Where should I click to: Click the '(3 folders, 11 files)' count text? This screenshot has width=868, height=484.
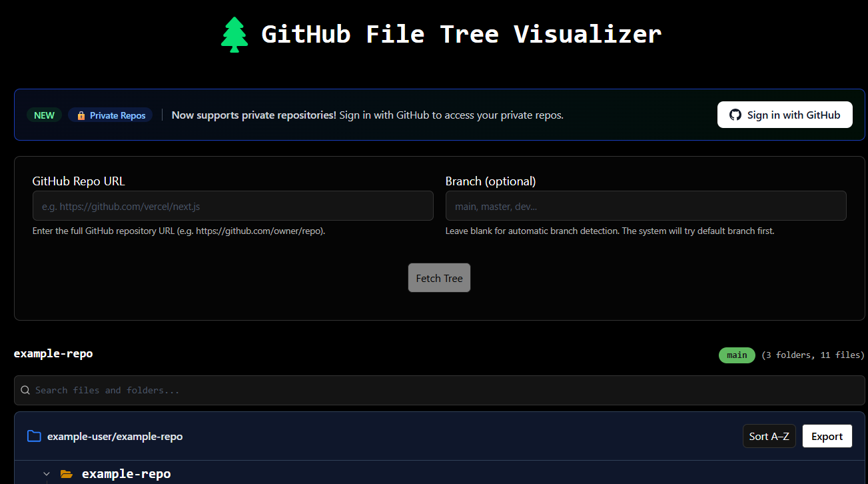click(813, 355)
